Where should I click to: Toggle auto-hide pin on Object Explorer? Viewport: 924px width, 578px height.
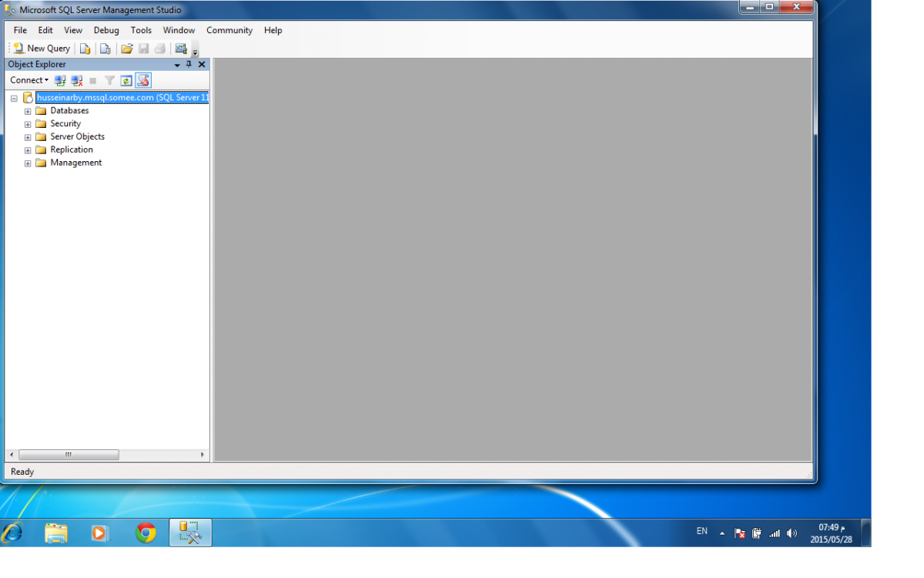(189, 65)
